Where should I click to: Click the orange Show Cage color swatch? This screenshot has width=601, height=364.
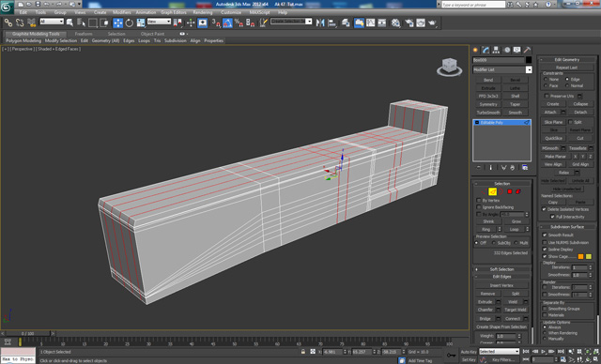[580, 256]
